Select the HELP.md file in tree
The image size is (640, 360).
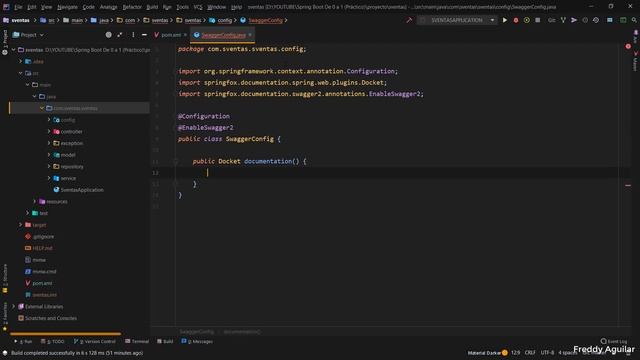tap(42, 248)
